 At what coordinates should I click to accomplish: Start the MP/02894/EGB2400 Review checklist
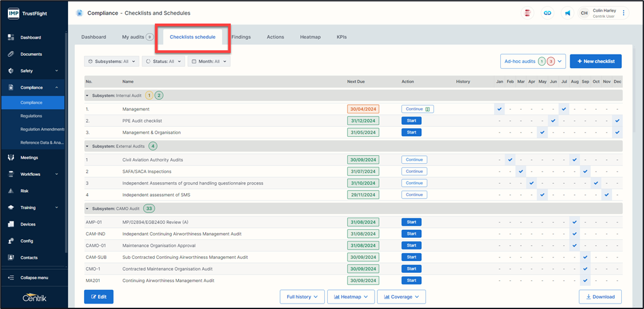(411, 222)
